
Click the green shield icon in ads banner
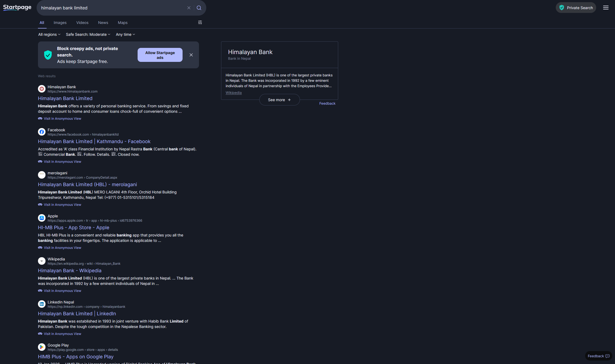(x=48, y=55)
